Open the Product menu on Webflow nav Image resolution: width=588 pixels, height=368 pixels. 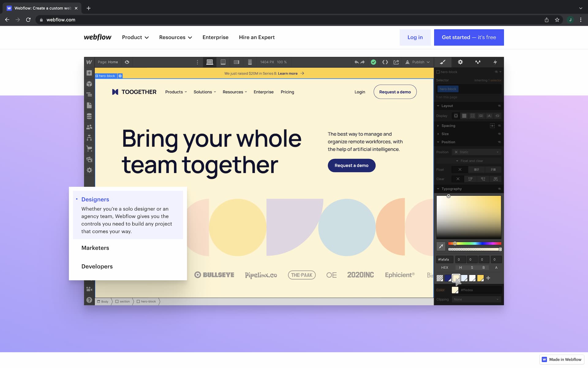pyautogui.click(x=135, y=37)
